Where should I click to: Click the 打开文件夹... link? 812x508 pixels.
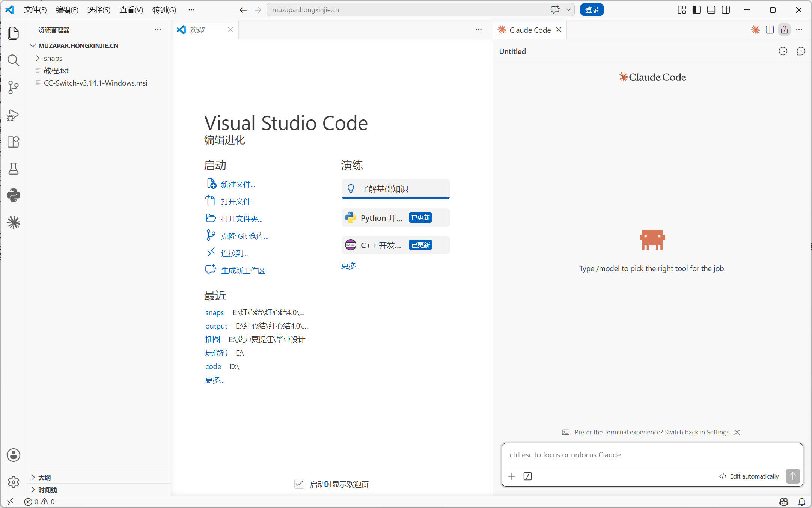click(242, 219)
